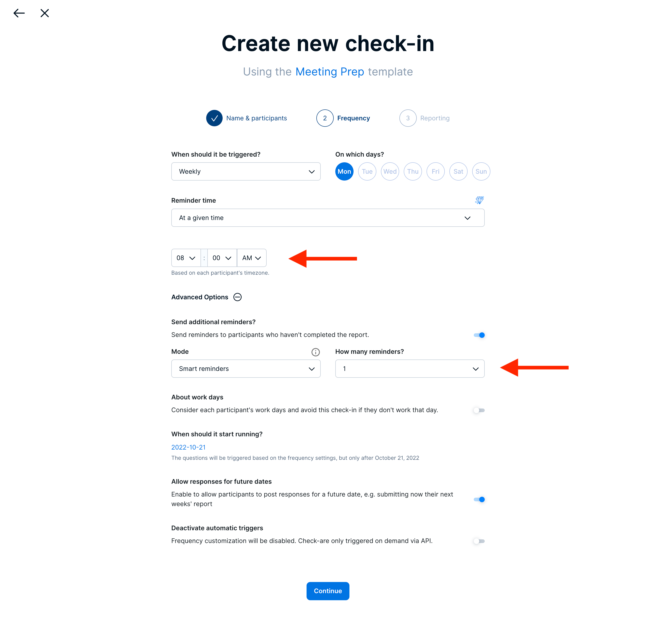656x644 pixels.
Task: Click the back arrow icon
Action: [19, 13]
